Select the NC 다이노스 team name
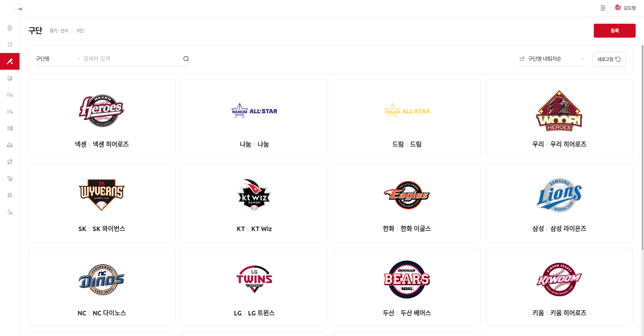 pyautogui.click(x=109, y=313)
